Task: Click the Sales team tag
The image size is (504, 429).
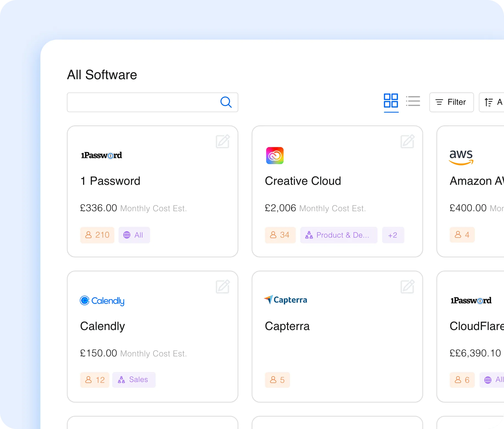Action: 134,380
